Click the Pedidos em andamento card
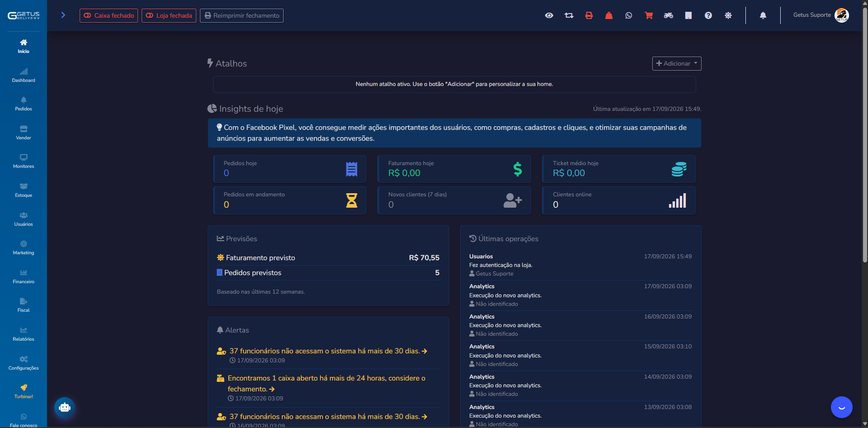The height and width of the screenshot is (428, 868). (290, 200)
